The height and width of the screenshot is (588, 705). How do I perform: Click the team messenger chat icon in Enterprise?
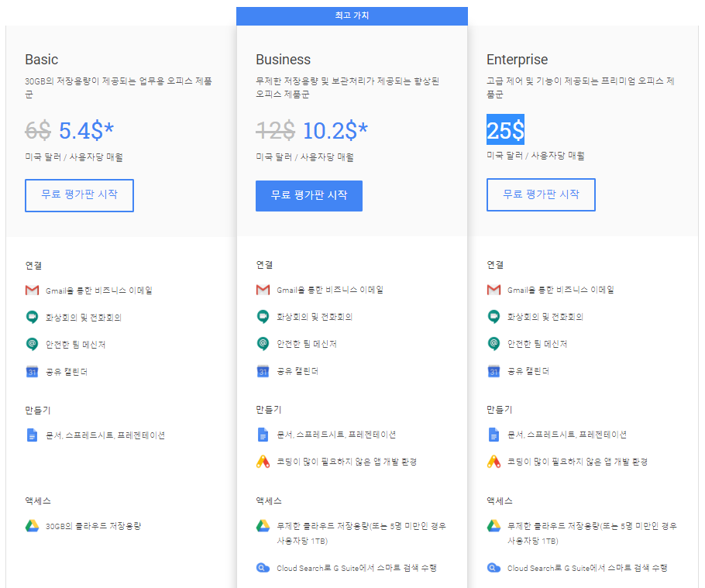493,344
